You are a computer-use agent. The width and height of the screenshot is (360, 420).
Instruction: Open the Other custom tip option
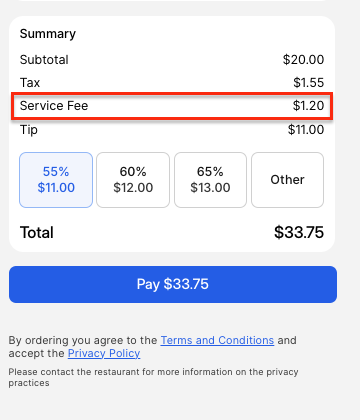(x=287, y=180)
